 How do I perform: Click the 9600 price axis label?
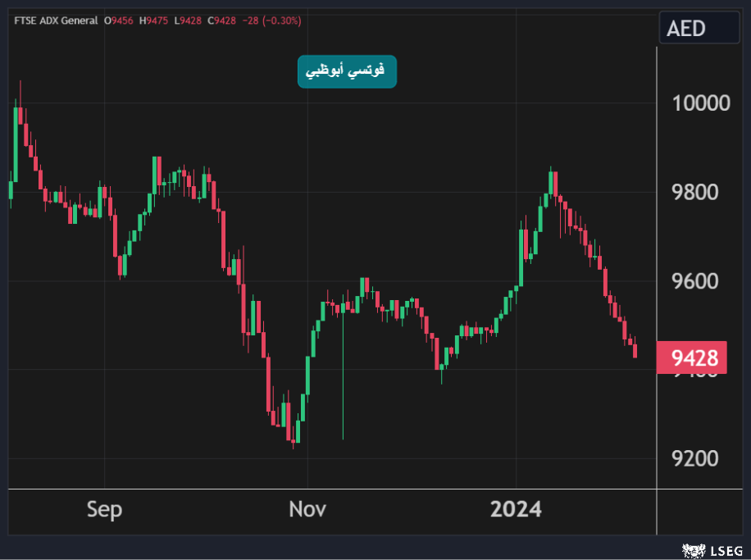(695, 281)
